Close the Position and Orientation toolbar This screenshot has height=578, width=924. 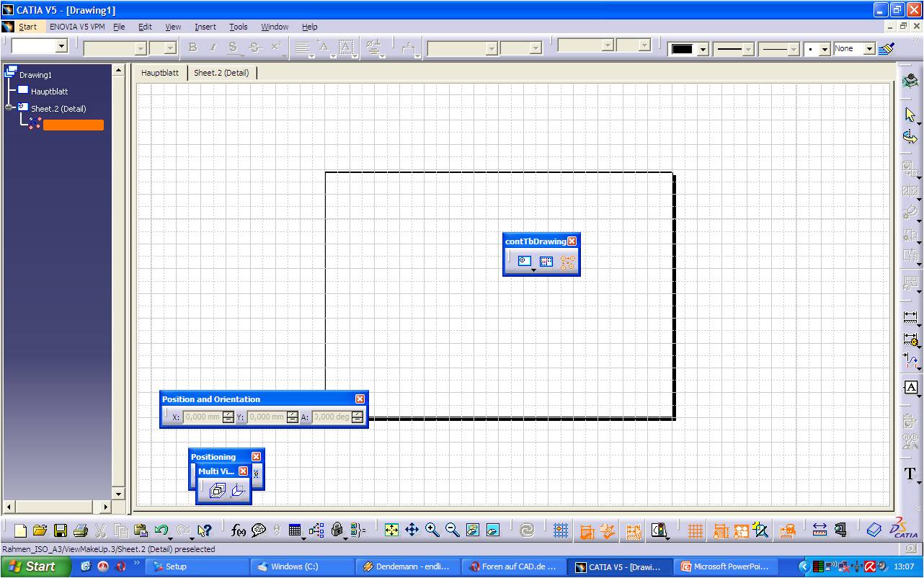[360, 399]
